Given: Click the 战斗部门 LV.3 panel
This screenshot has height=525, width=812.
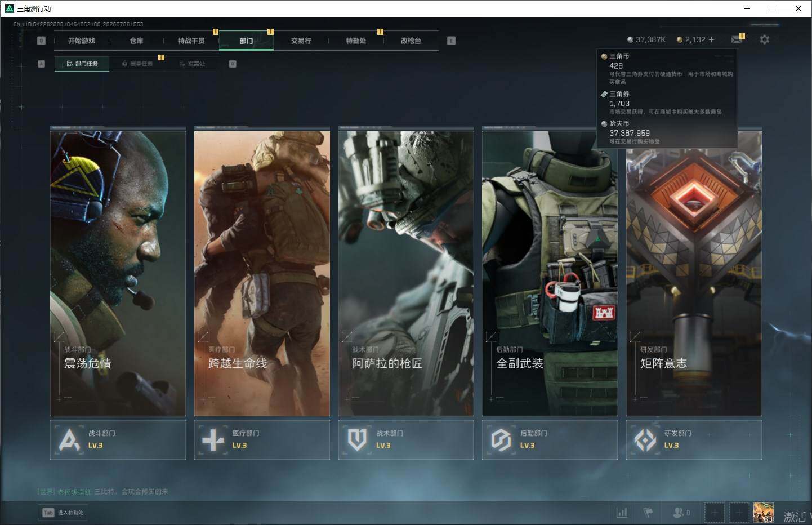Looking at the screenshot, I should pos(118,439).
